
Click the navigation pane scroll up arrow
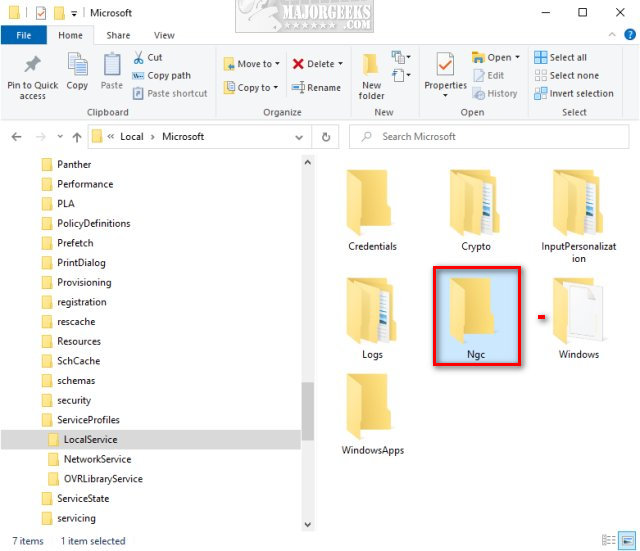point(308,162)
